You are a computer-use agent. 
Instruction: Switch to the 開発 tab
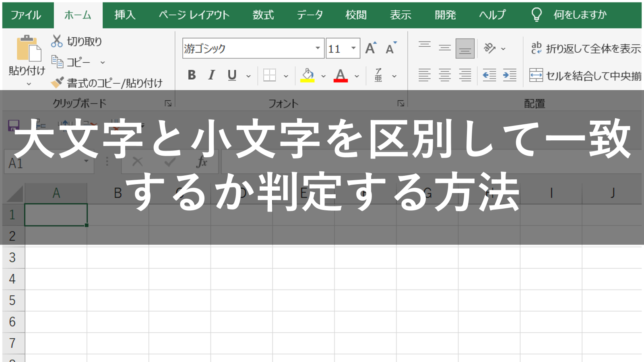(x=445, y=15)
